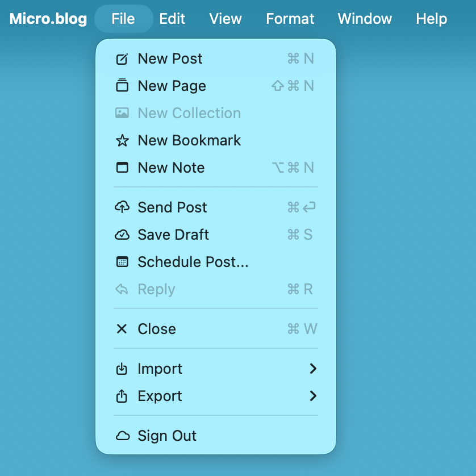Choose New Post from the menu
Image resolution: width=476 pixels, height=476 pixels.
pos(216,59)
